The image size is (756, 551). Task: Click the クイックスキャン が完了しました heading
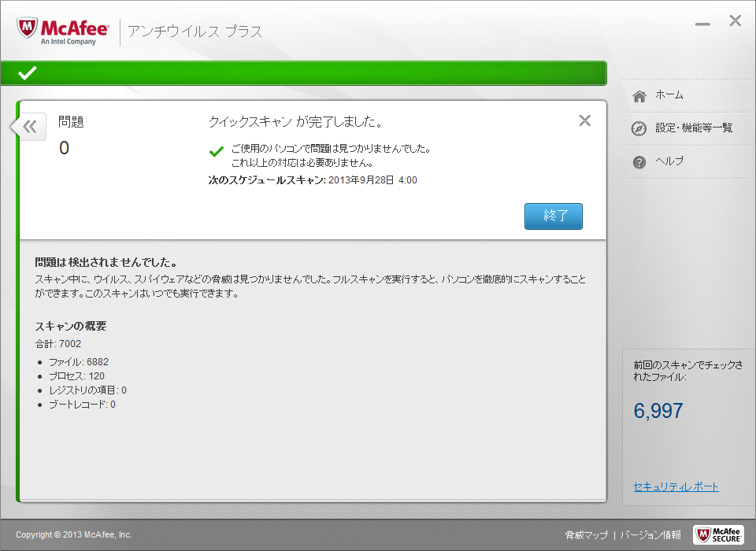(295, 121)
